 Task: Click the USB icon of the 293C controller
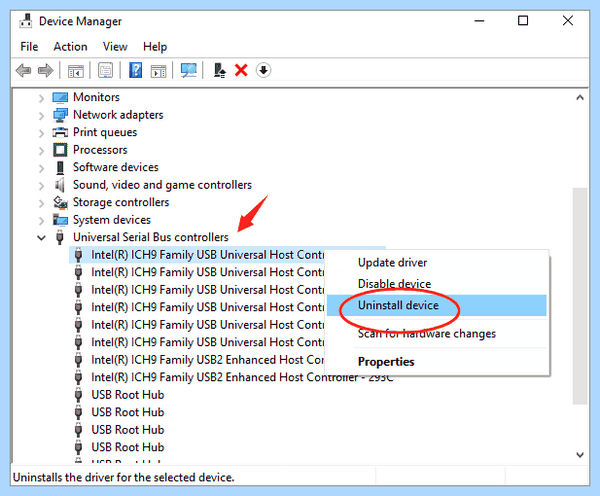click(x=78, y=377)
